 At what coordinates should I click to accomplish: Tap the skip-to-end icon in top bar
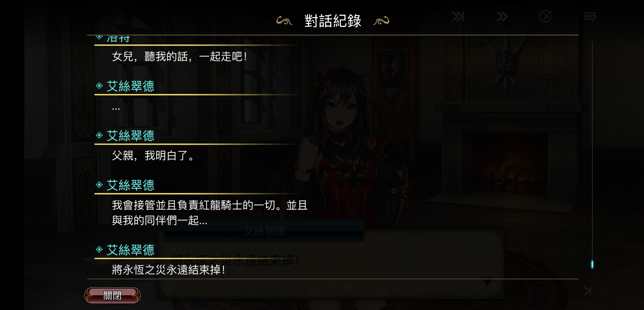pos(458,17)
